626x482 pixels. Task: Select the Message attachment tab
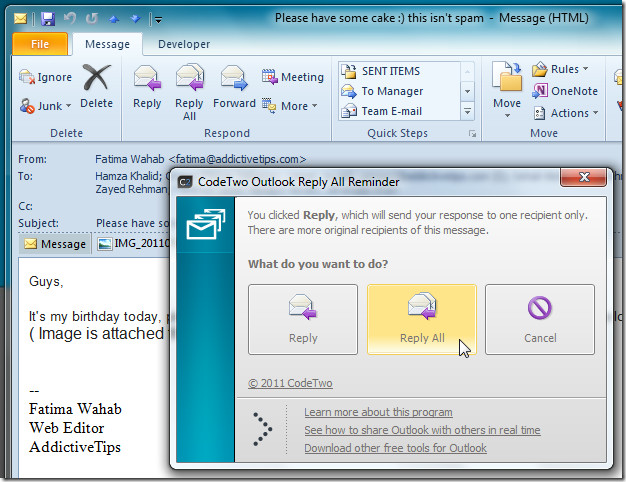55,244
